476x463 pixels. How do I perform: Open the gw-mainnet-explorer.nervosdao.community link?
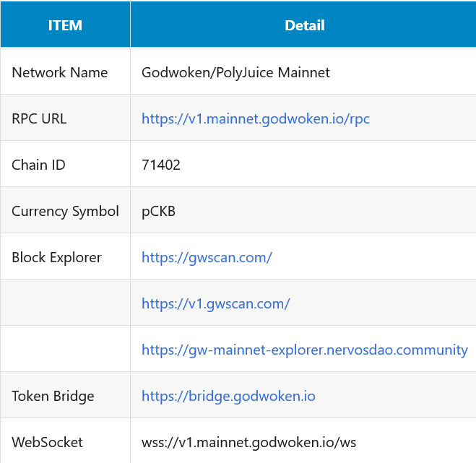pyautogui.click(x=304, y=350)
